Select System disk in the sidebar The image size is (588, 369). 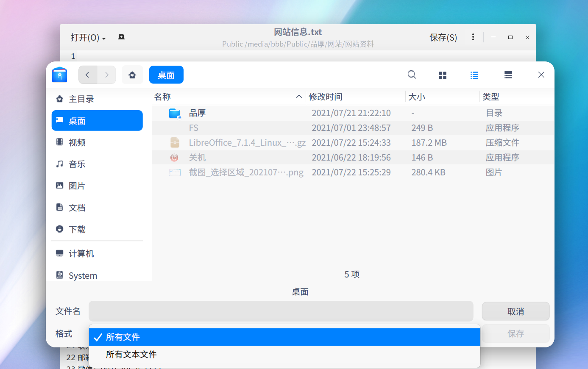pyautogui.click(x=97, y=275)
